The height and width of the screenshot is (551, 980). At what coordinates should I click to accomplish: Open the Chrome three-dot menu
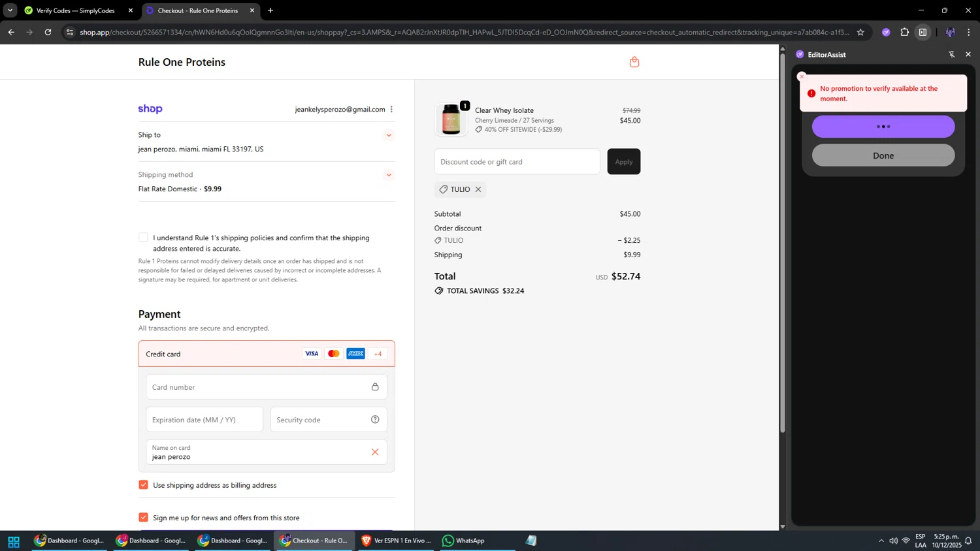968,32
